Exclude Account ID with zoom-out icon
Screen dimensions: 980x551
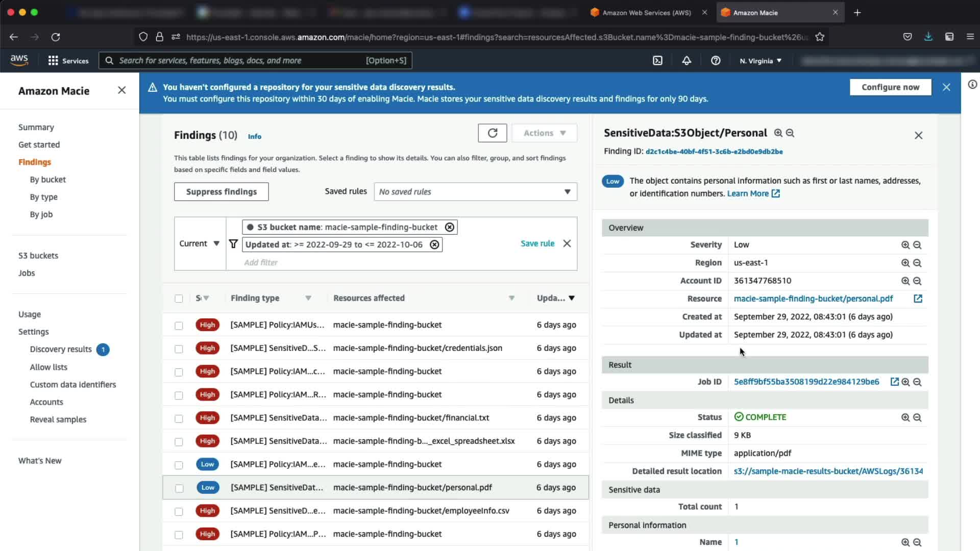pos(917,281)
